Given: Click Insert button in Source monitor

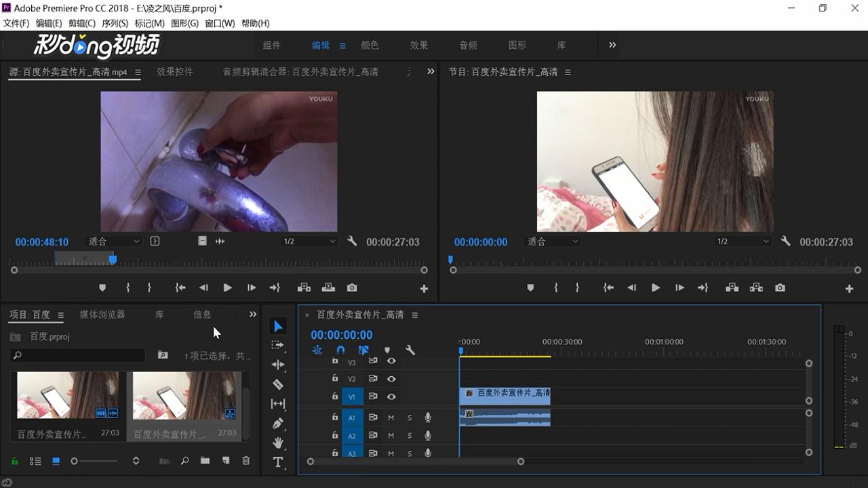Looking at the screenshot, I should 304,288.
